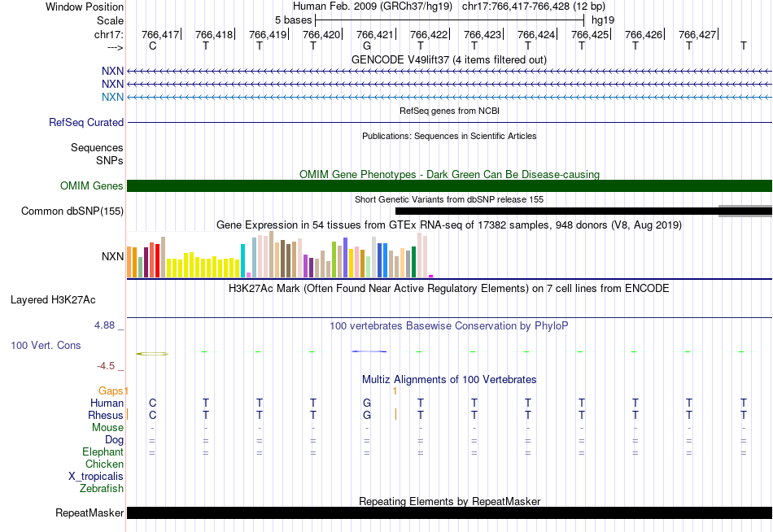Click the hg19 label beside scale bar
The width and height of the screenshot is (773, 532).
(x=603, y=20)
